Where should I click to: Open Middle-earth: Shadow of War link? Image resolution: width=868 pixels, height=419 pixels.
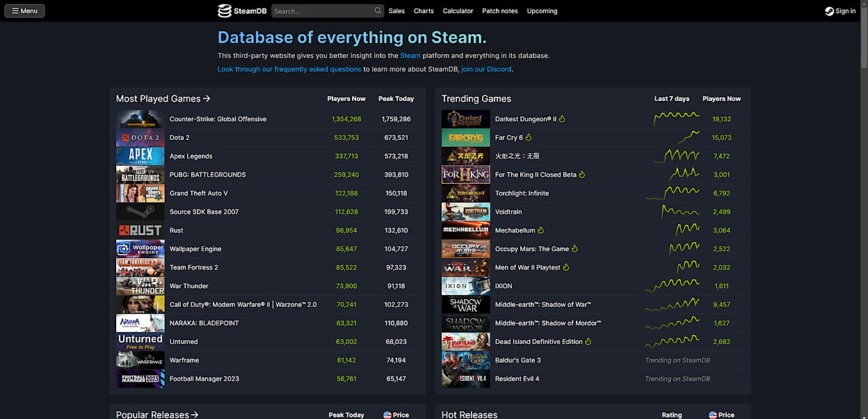coord(543,305)
